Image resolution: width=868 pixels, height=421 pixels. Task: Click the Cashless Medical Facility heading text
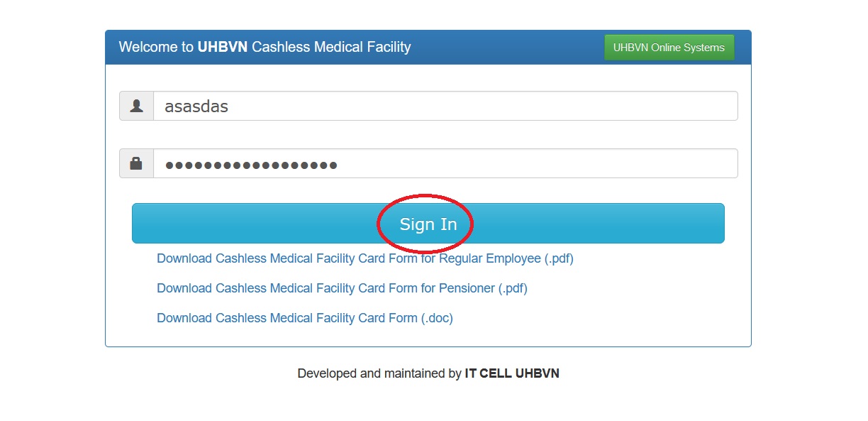point(331,48)
